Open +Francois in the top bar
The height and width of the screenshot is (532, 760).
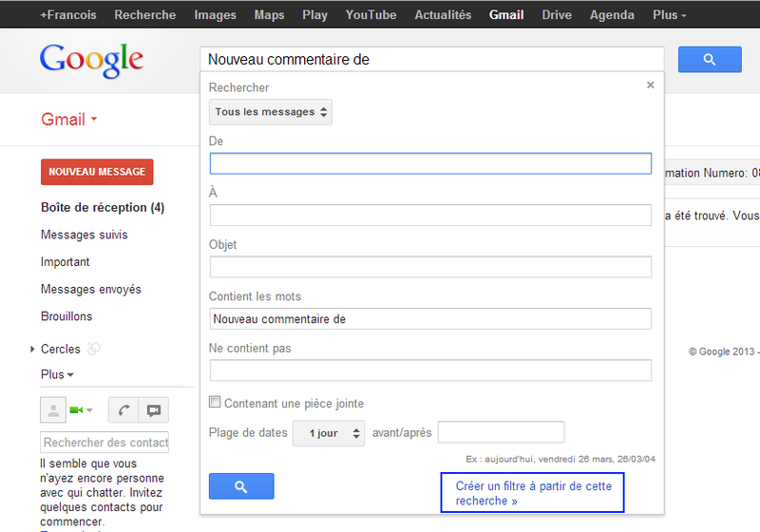pos(67,15)
